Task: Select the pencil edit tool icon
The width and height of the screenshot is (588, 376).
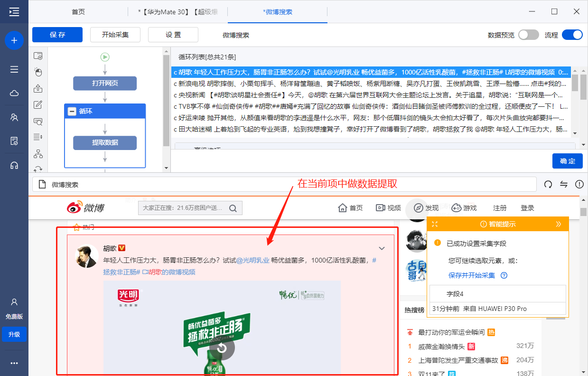Action: (x=38, y=105)
